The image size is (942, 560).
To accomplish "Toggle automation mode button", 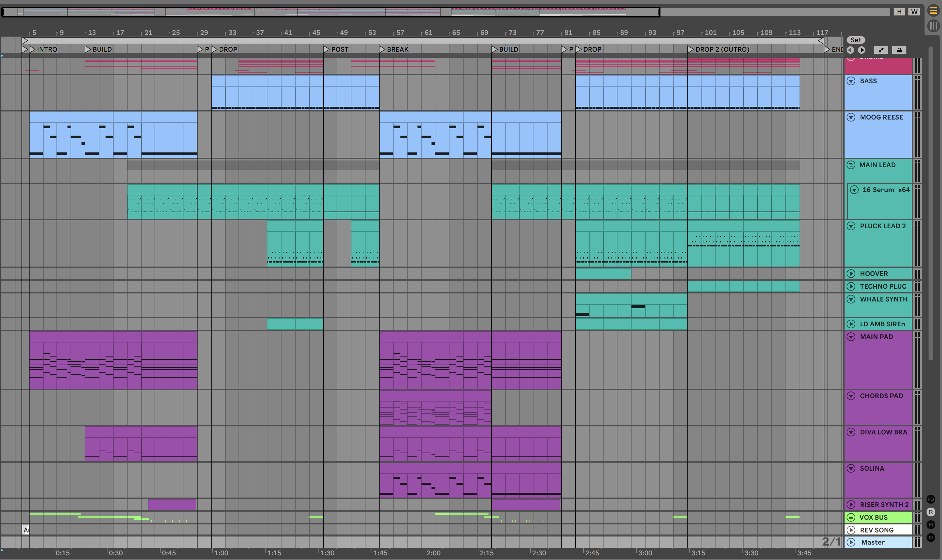I will point(881,50).
